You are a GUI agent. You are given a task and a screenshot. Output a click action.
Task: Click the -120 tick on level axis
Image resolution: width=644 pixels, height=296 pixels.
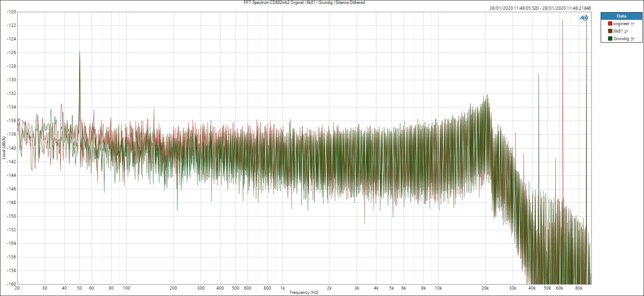[11, 12]
